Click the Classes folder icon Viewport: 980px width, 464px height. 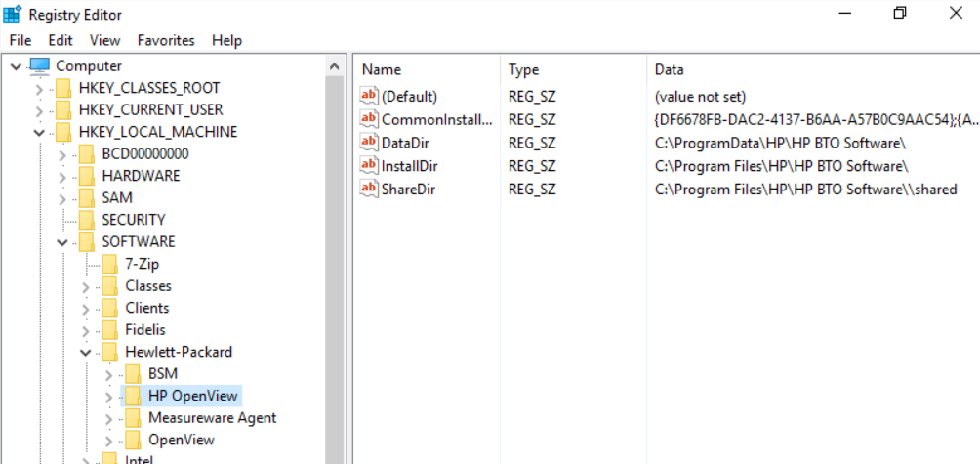click(109, 286)
